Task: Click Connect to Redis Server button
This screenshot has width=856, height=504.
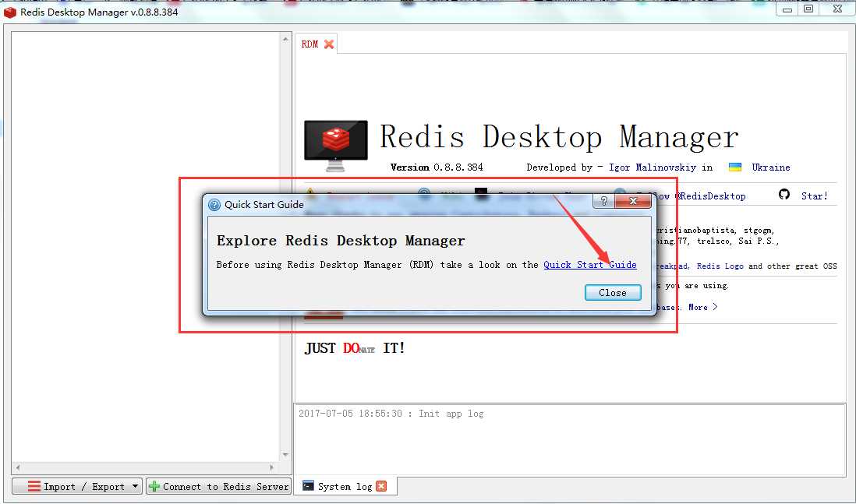Action: point(219,487)
